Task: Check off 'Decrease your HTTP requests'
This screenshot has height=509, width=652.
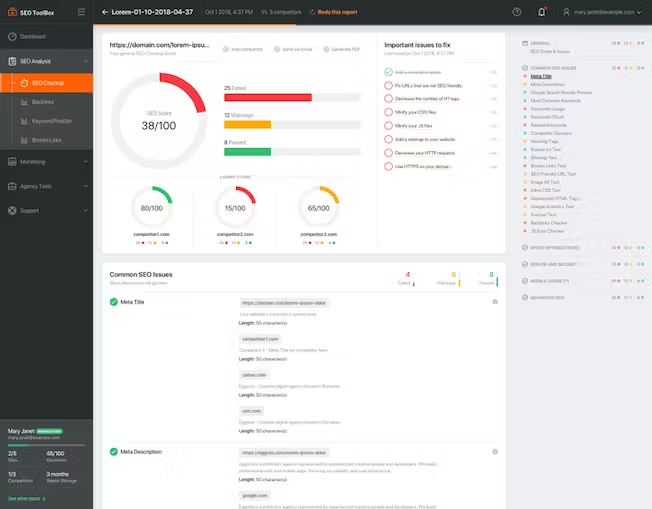Action: coord(388,153)
